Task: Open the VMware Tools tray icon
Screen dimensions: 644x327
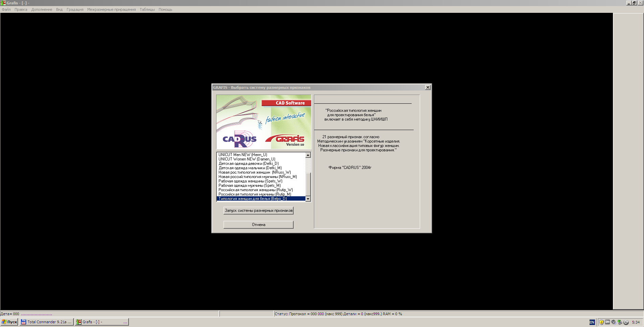Action: coord(607,322)
